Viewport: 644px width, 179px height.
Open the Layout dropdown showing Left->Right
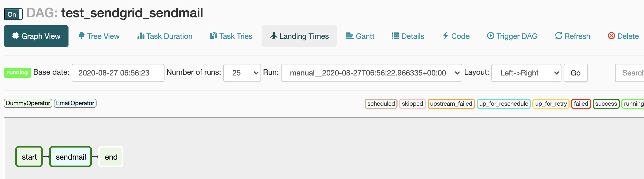(x=526, y=73)
